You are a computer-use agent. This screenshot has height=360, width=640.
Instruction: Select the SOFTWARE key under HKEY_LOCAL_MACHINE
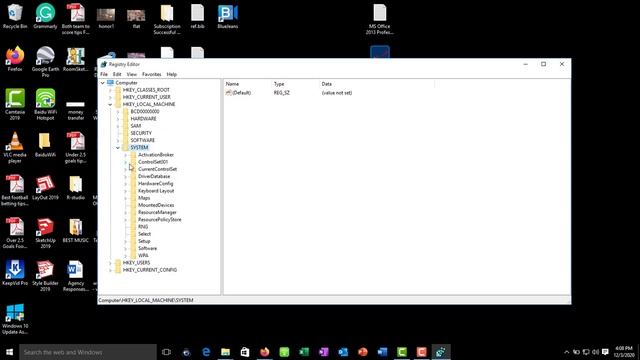(x=142, y=140)
